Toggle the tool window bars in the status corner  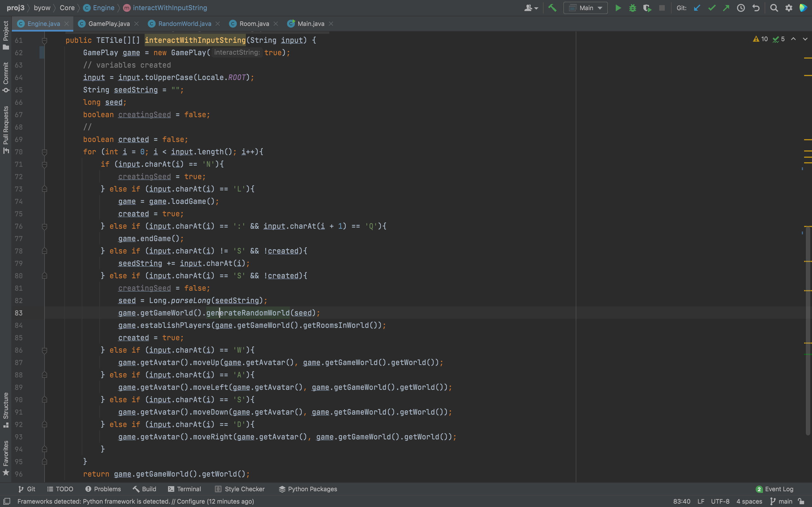[7, 501]
